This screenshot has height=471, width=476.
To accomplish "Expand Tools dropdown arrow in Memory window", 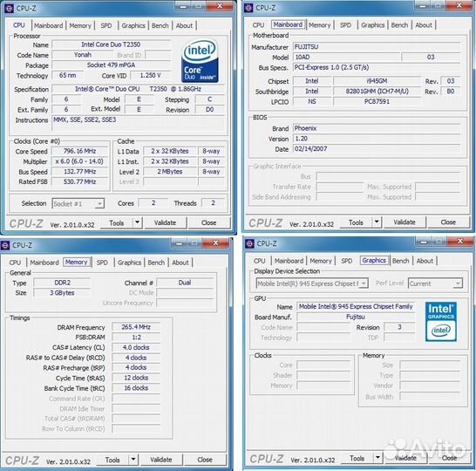I will (133, 460).
